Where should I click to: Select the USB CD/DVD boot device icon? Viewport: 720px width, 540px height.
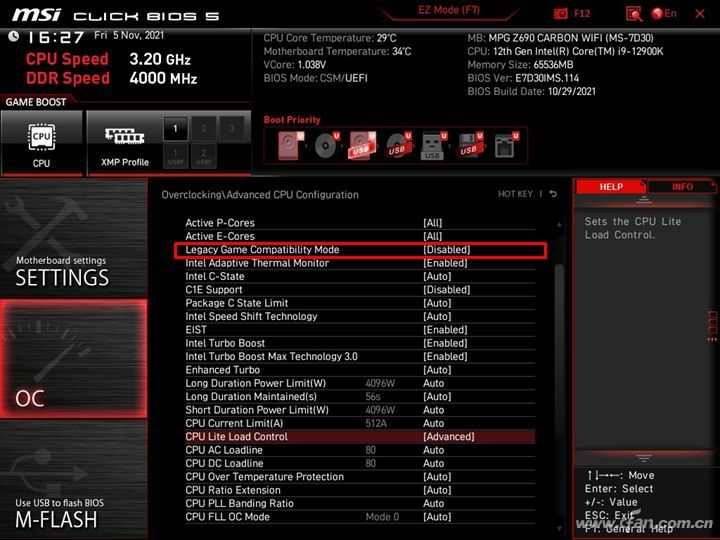coord(398,146)
